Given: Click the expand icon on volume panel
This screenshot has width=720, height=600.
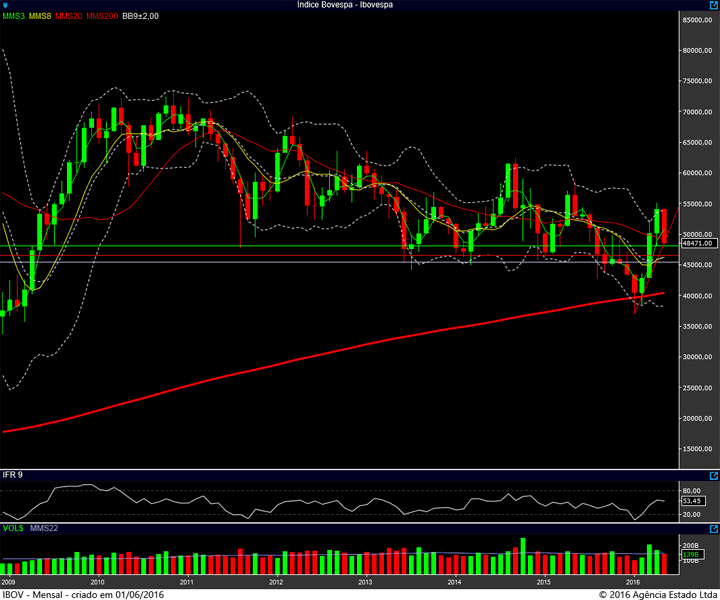Looking at the screenshot, I should 712,527.
